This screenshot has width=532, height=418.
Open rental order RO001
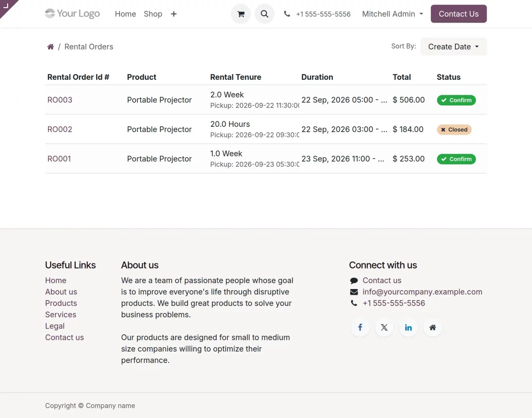coord(59,159)
